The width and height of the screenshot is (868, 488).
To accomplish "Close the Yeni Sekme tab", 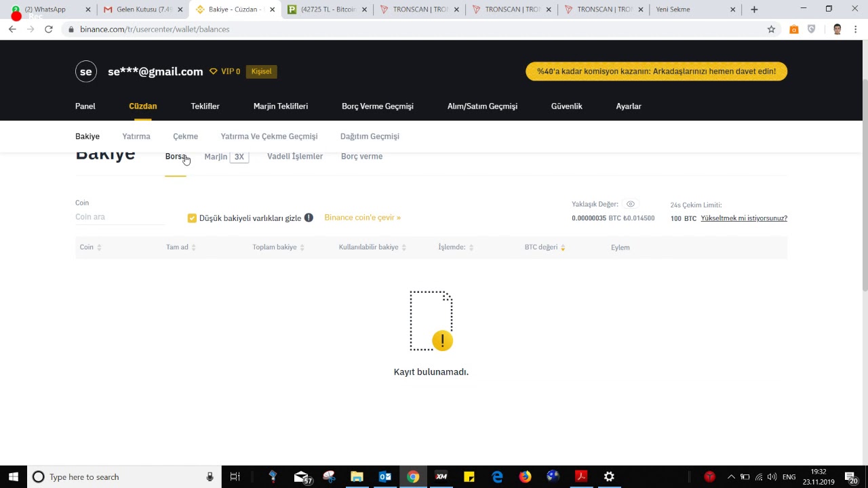I will pos(732,9).
